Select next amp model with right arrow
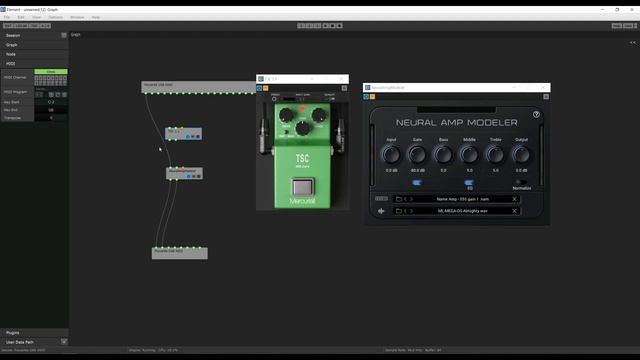This screenshot has width=640, height=360. (x=411, y=199)
